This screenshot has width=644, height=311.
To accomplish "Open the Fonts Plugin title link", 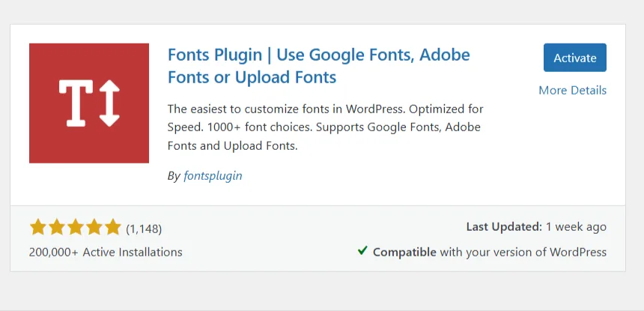I will tap(319, 66).
